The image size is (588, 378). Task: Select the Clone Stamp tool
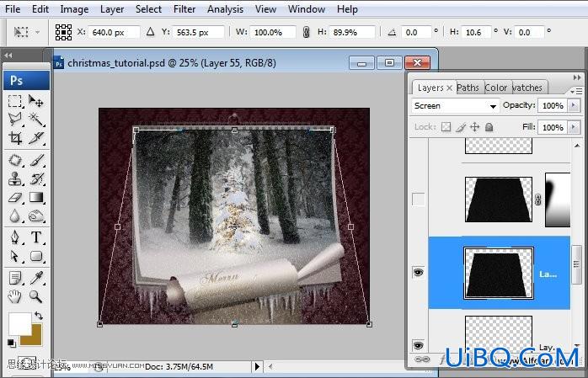[15, 178]
